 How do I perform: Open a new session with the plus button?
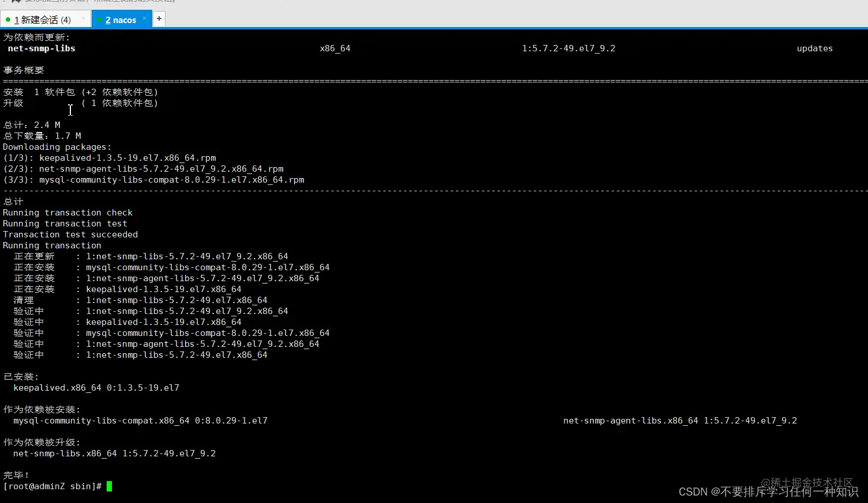coord(159,19)
